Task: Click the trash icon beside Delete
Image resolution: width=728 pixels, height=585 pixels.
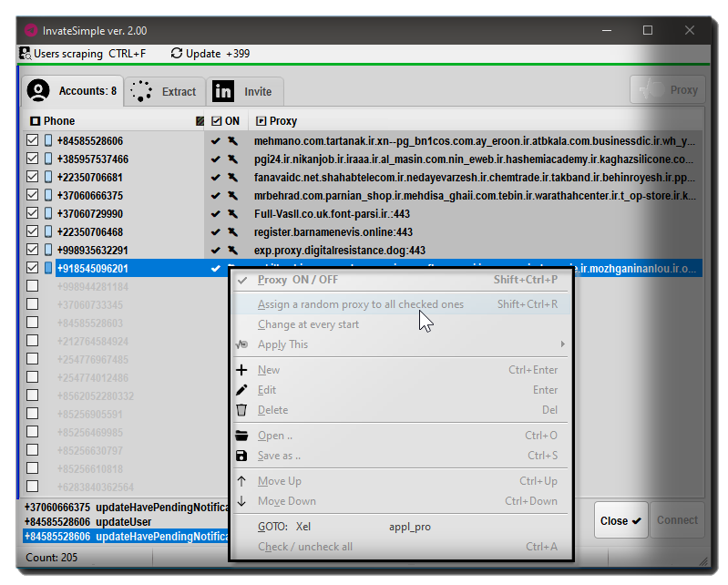Action: [x=241, y=410]
